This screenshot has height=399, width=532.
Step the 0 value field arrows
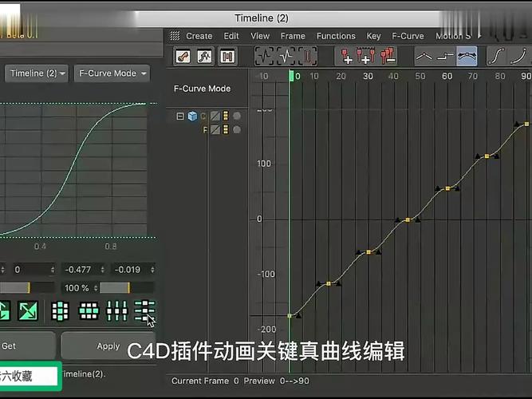pyautogui.click(x=53, y=270)
